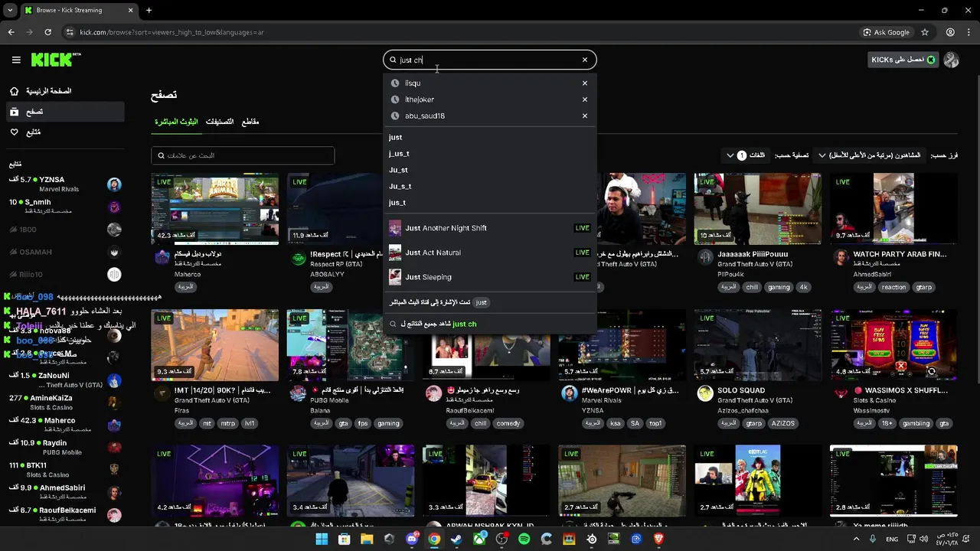
Task: Open the Windows Start menu
Action: click(322, 540)
